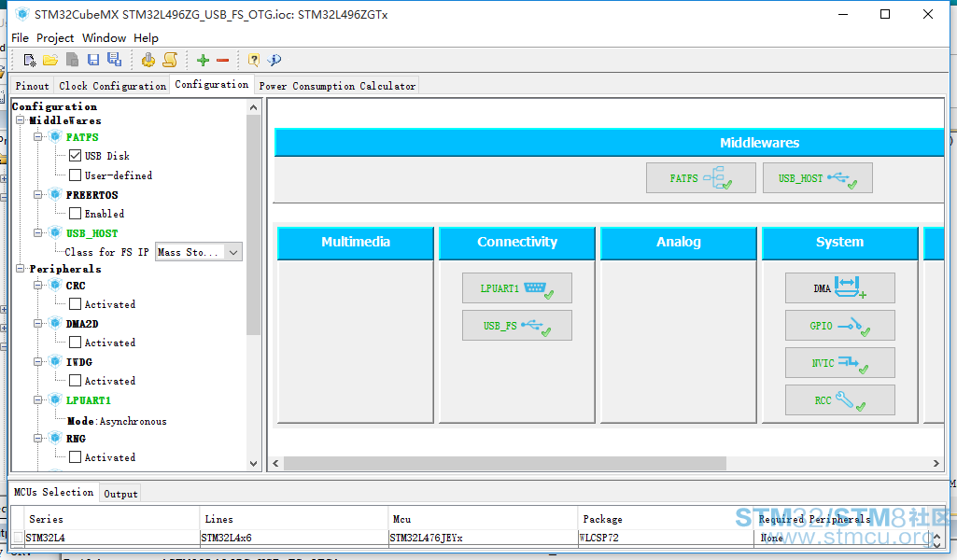Click the Generate Source Code gear icon
Viewport: 957px width, 560px height.
click(148, 60)
